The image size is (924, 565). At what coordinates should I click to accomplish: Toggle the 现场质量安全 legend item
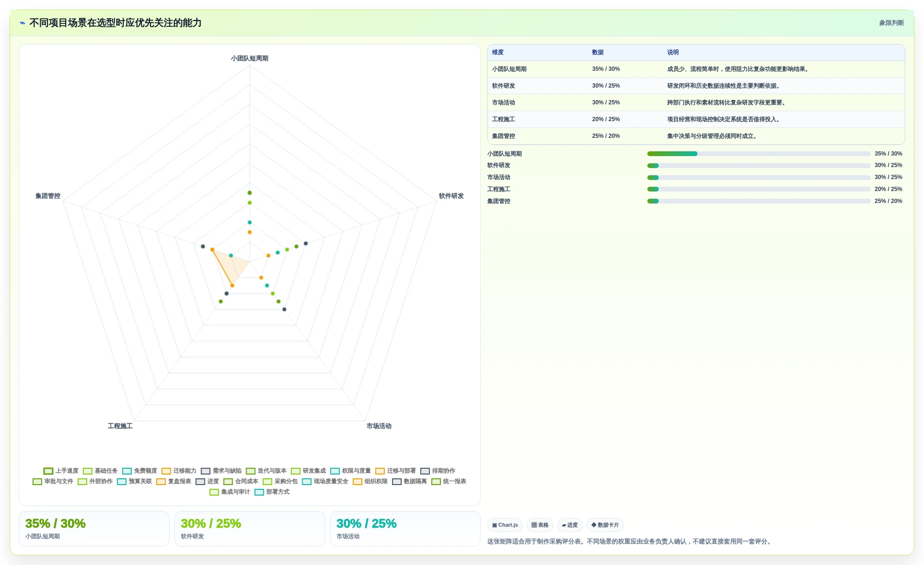[325, 482]
